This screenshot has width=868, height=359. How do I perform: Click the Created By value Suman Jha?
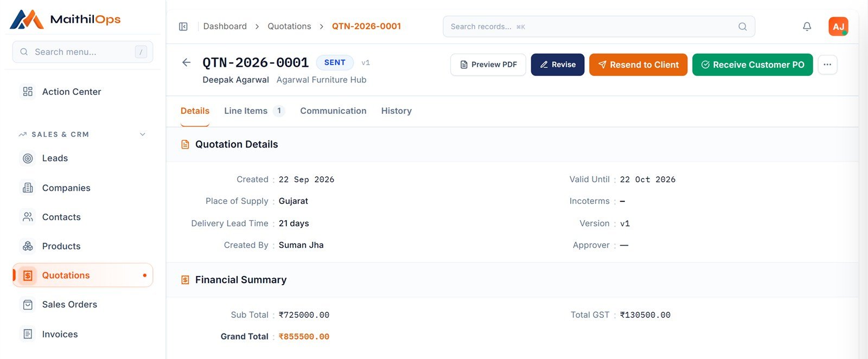coord(301,245)
